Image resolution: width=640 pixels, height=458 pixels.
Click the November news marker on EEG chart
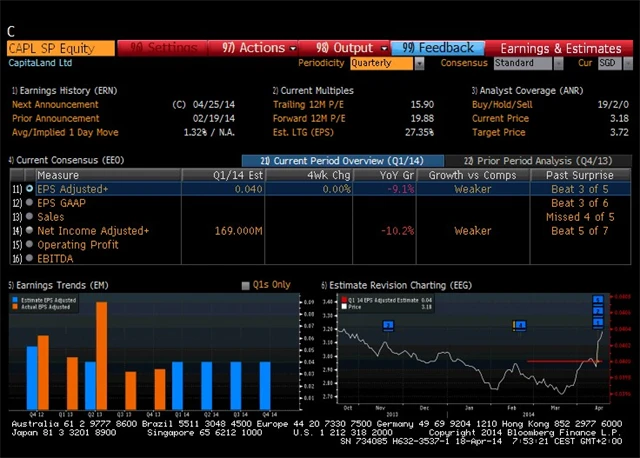(x=388, y=325)
